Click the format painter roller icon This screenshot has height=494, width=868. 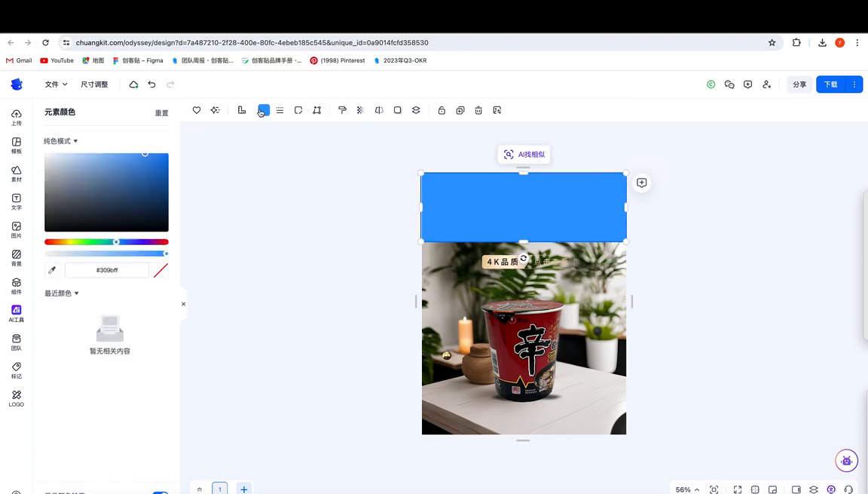[x=342, y=110]
